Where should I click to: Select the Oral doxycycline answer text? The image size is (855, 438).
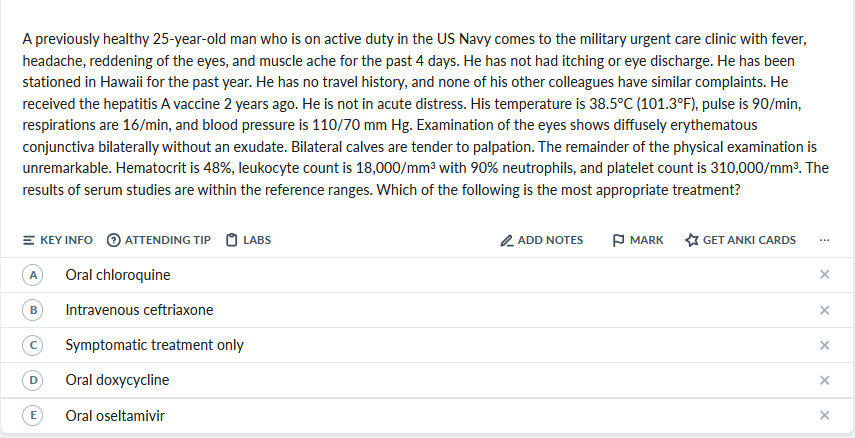pyautogui.click(x=117, y=380)
